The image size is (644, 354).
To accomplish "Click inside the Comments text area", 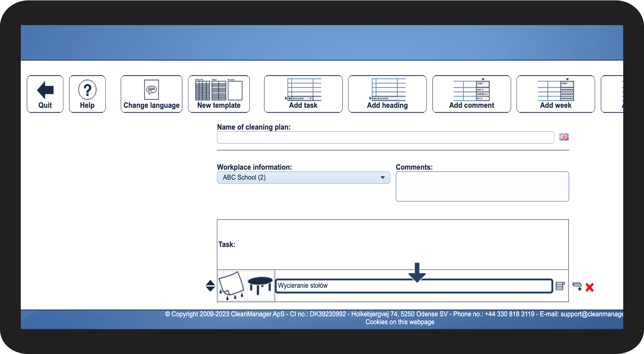I will (483, 186).
